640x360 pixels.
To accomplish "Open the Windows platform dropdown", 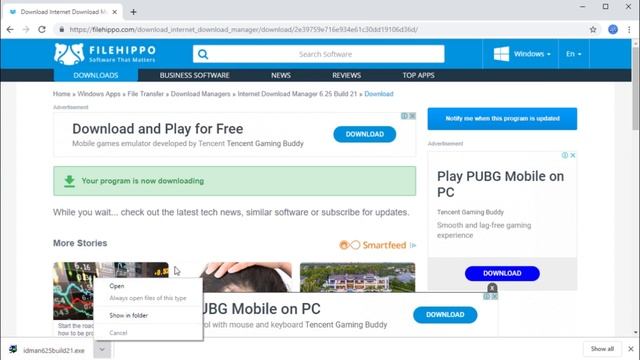I will point(522,54).
